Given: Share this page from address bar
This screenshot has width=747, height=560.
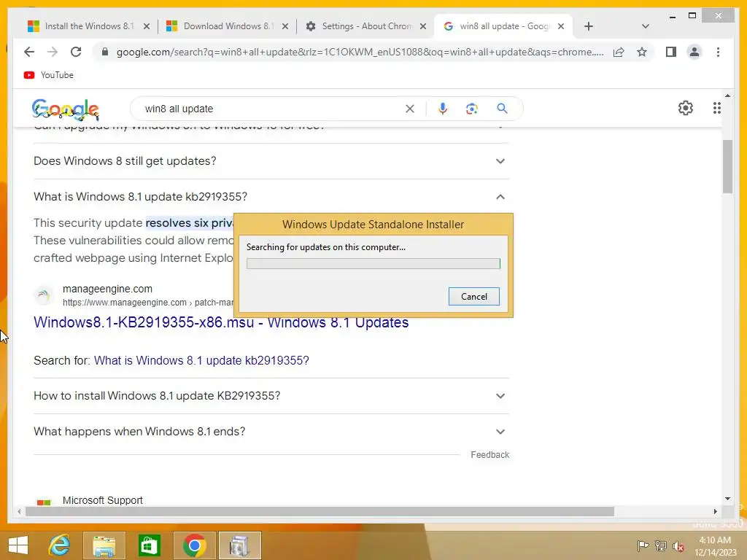Looking at the screenshot, I should [619, 52].
